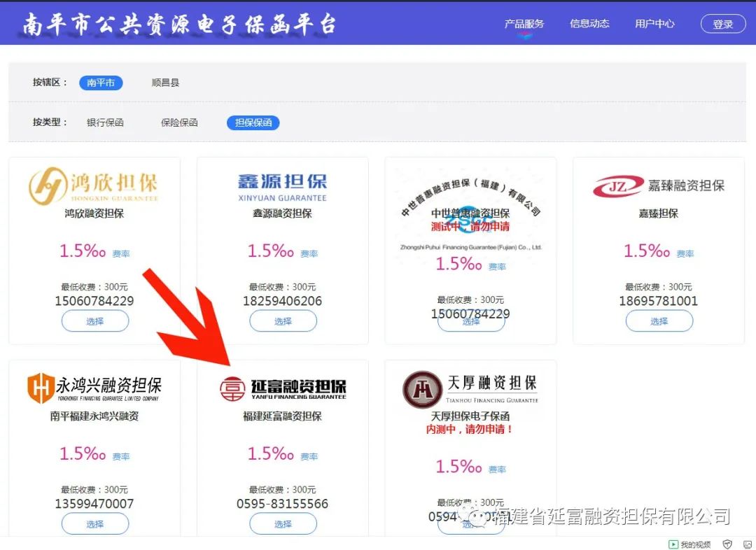Viewport: 756px width, 550px height.
Task: Select the 南平市 district filter
Action: pyautogui.click(x=101, y=83)
